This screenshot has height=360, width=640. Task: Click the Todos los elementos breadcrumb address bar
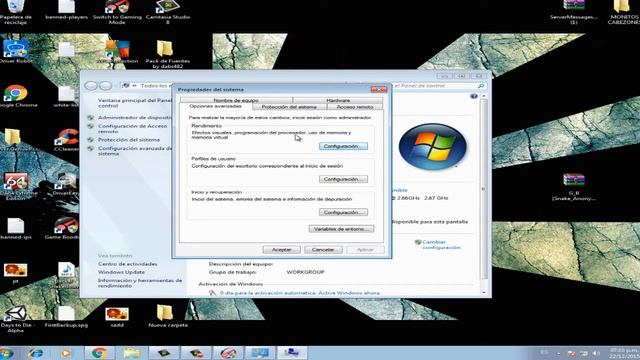pyautogui.click(x=147, y=86)
